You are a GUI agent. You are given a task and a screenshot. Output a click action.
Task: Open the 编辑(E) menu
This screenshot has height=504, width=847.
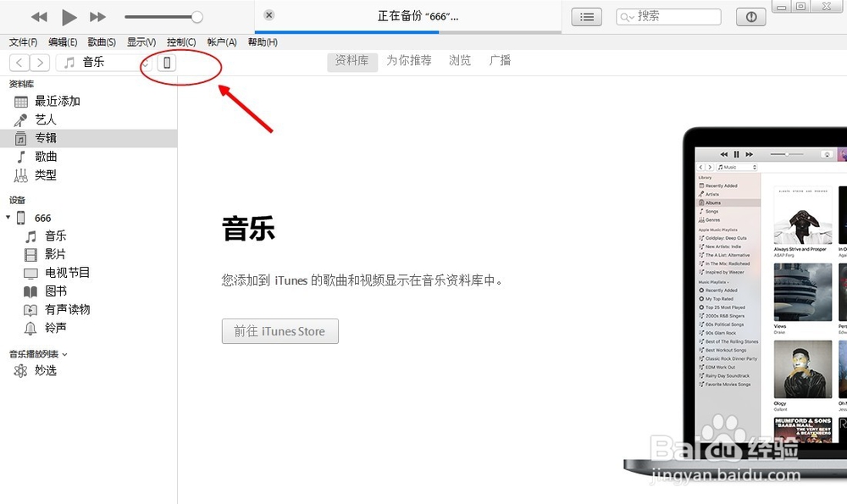coord(63,42)
